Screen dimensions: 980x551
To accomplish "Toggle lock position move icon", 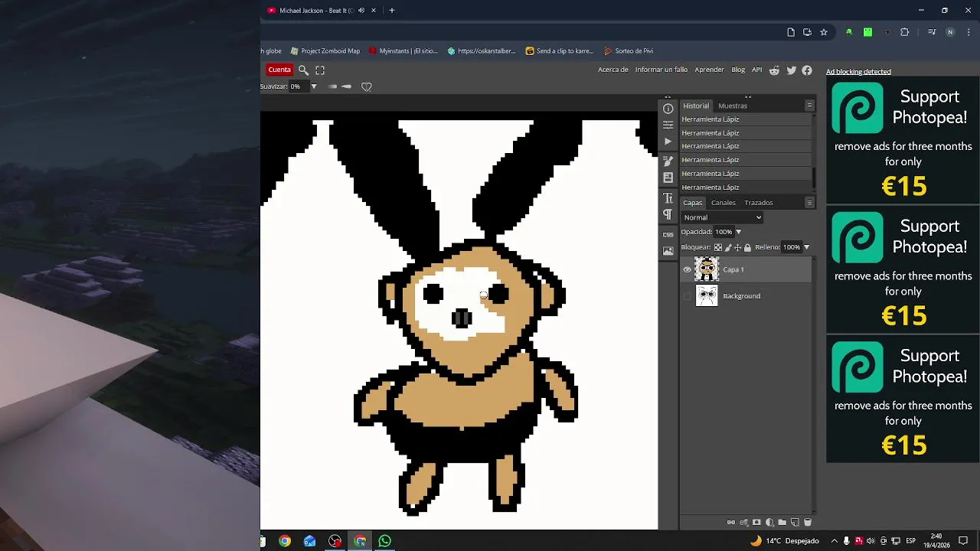I will tap(738, 247).
